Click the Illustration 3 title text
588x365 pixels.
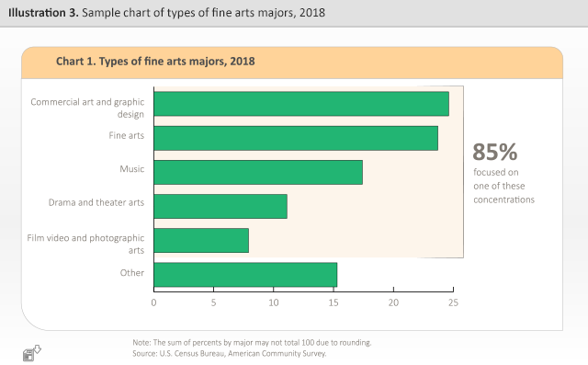coord(166,13)
